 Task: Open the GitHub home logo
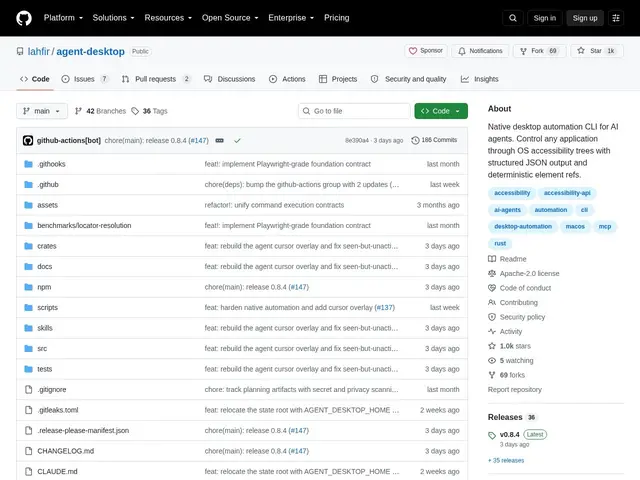(x=24, y=18)
